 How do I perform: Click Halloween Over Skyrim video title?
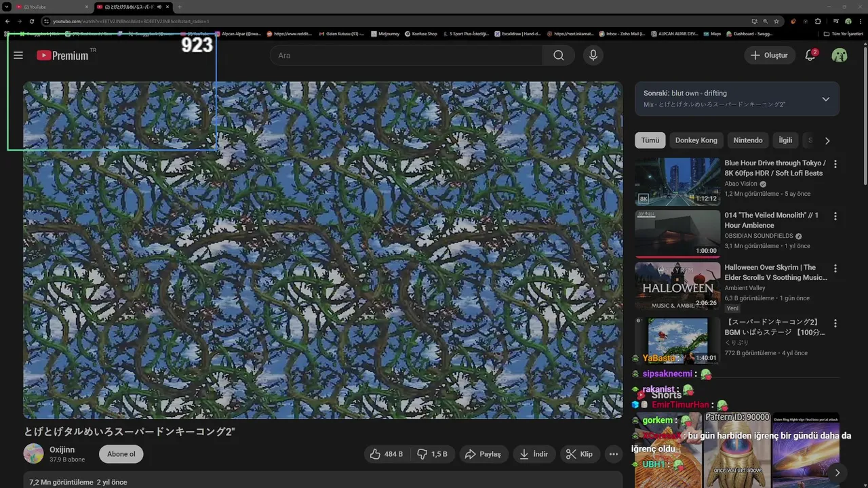point(776,272)
